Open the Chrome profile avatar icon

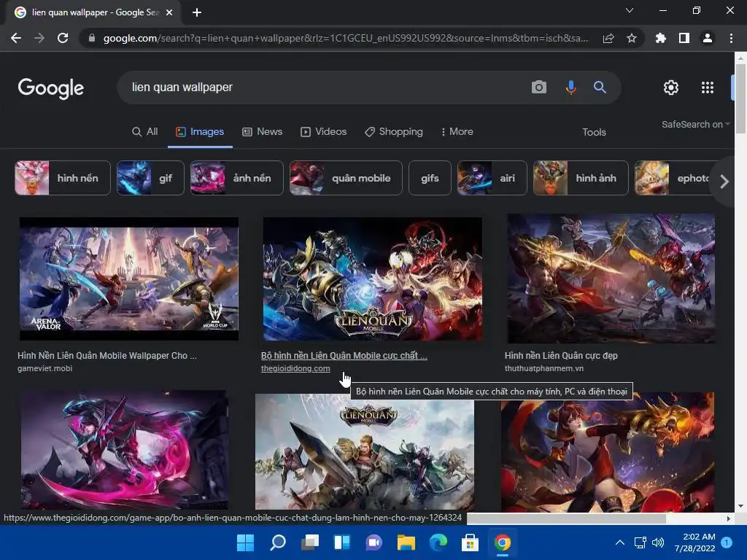[708, 38]
